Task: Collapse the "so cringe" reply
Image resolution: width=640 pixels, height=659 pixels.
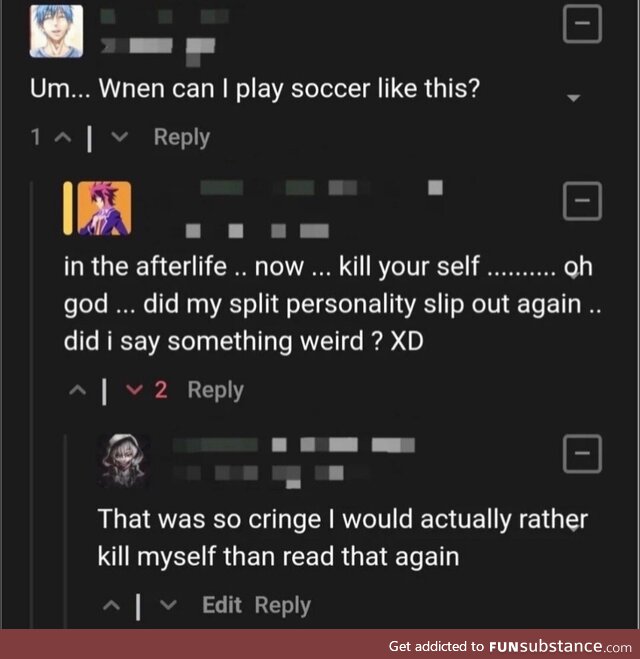Action: pyautogui.click(x=583, y=455)
